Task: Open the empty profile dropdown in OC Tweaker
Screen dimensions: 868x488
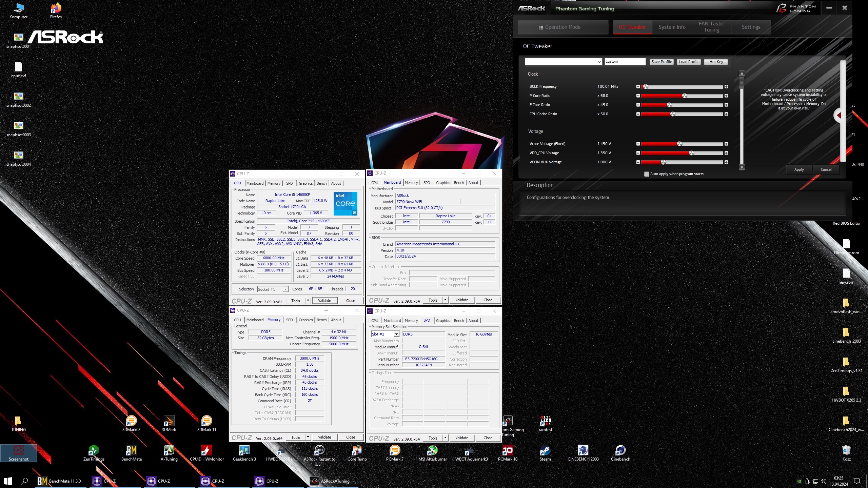Action: pyautogui.click(x=563, y=62)
